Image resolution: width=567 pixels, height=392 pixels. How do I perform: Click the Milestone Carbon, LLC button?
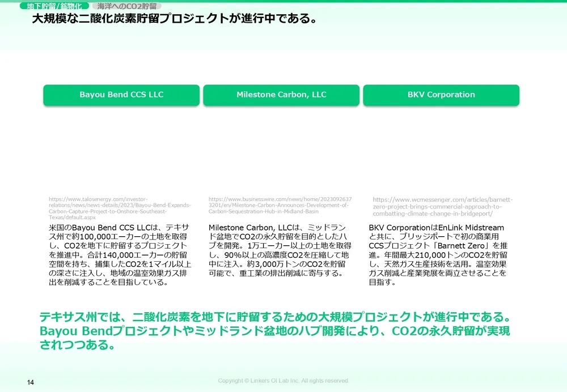pos(281,95)
